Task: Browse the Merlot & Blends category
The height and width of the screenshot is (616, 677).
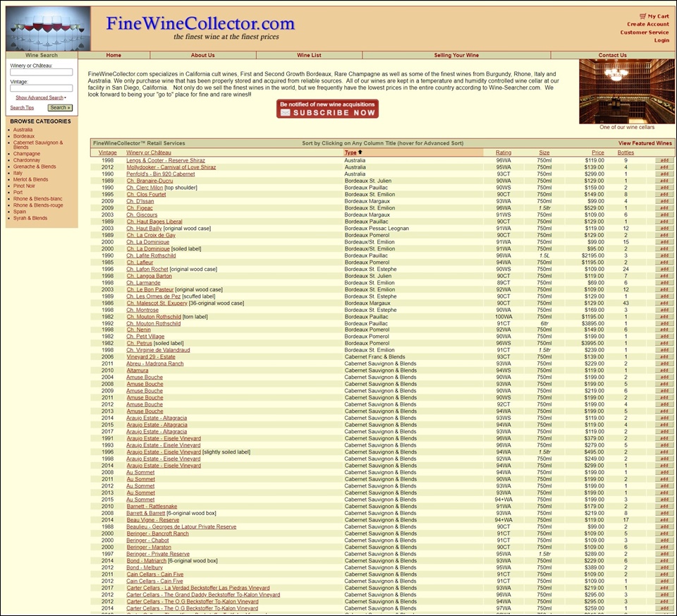Action: tap(30, 180)
